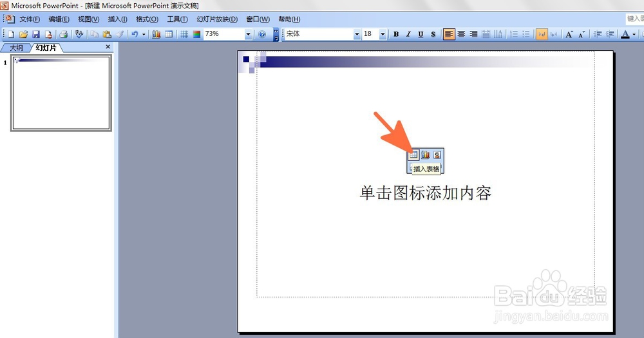Click the distributed alignment icon
The height and width of the screenshot is (338, 644).
click(x=486, y=34)
